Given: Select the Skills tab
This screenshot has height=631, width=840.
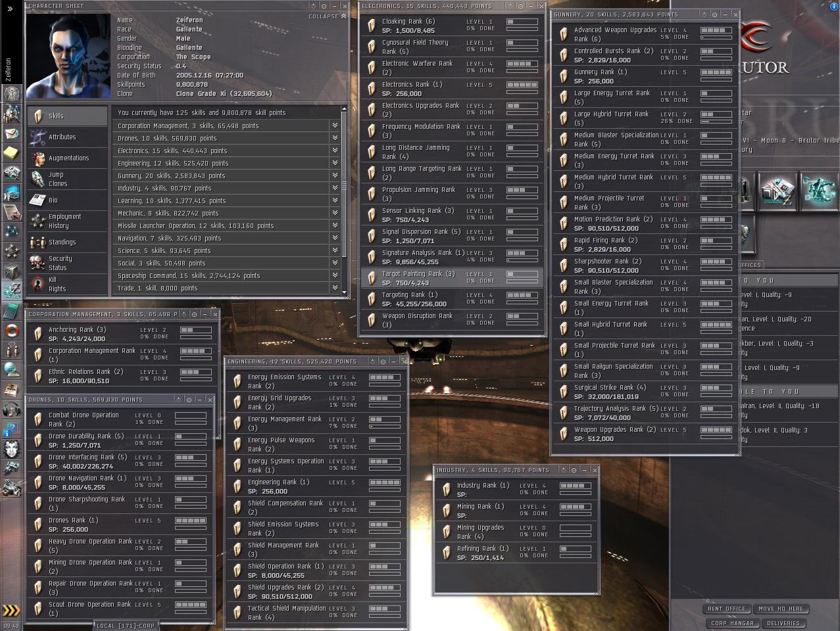Looking at the screenshot, I should pyautogui.click(x=67, y=116).
